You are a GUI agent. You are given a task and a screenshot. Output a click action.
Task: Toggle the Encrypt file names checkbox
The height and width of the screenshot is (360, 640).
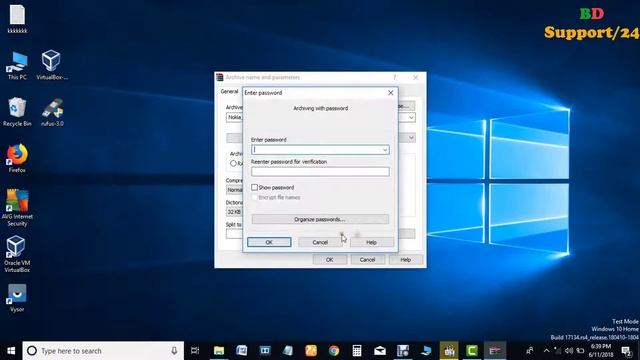tap(254, 197)
